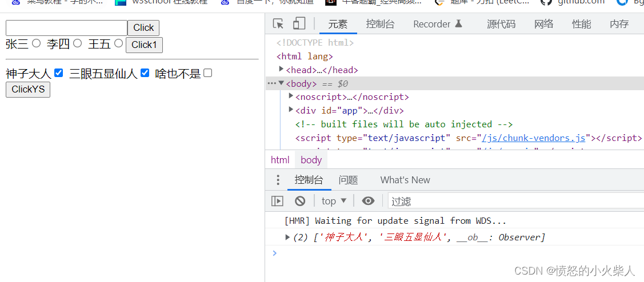Select the DOCTYPE html line

[x=315, y=43]
